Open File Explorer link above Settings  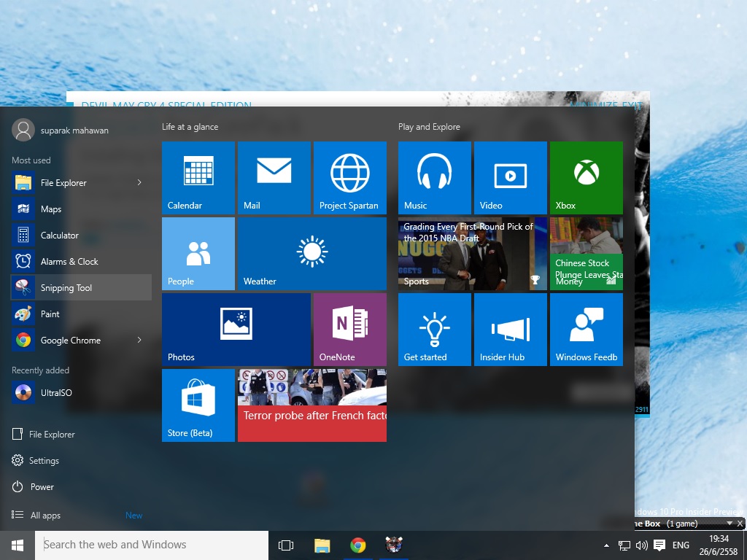44,434
